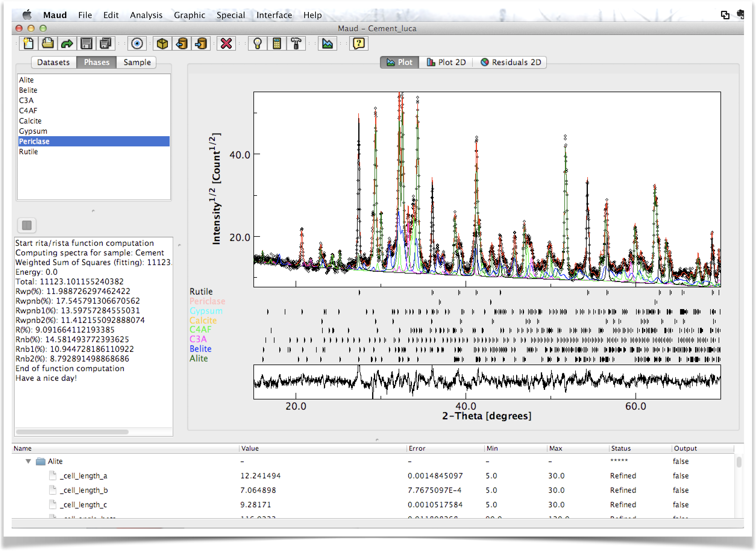Click the green arrow restore icon

pyautogui.click(x=67, y=44)
